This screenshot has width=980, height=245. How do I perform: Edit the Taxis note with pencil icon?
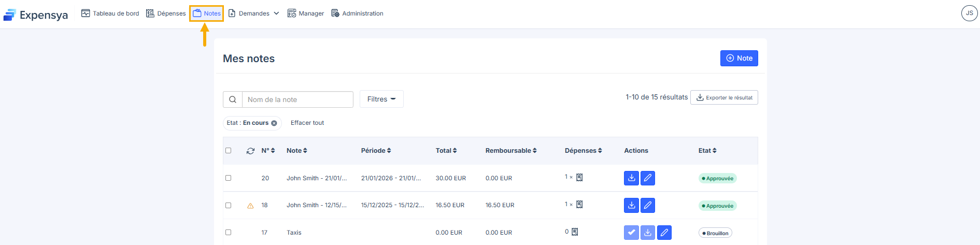[x=664, y=233]
